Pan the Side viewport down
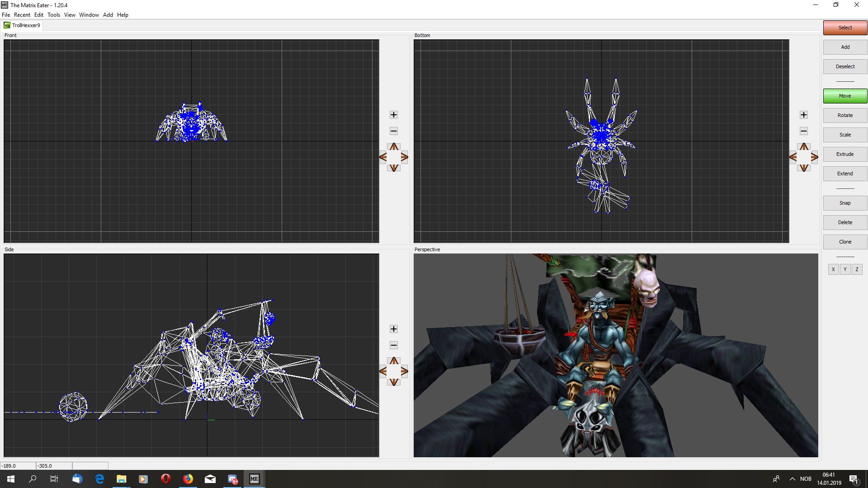Screen dimensions: 868x488 (394, 382)
